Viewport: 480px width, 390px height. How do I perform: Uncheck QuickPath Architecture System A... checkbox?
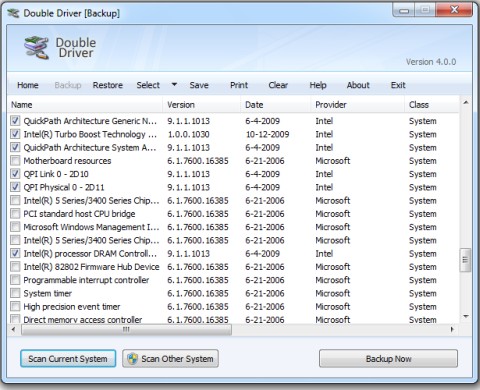pos(15,147)
